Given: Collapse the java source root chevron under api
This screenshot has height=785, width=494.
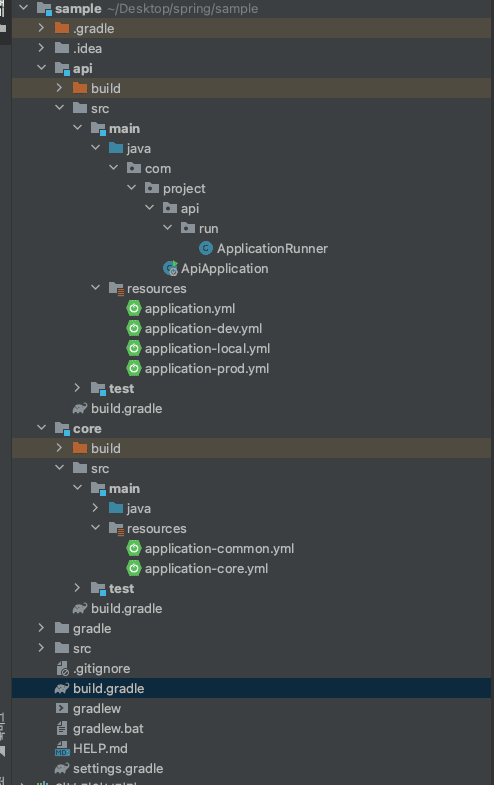Looking at the screenshot, I should point(96,148).
